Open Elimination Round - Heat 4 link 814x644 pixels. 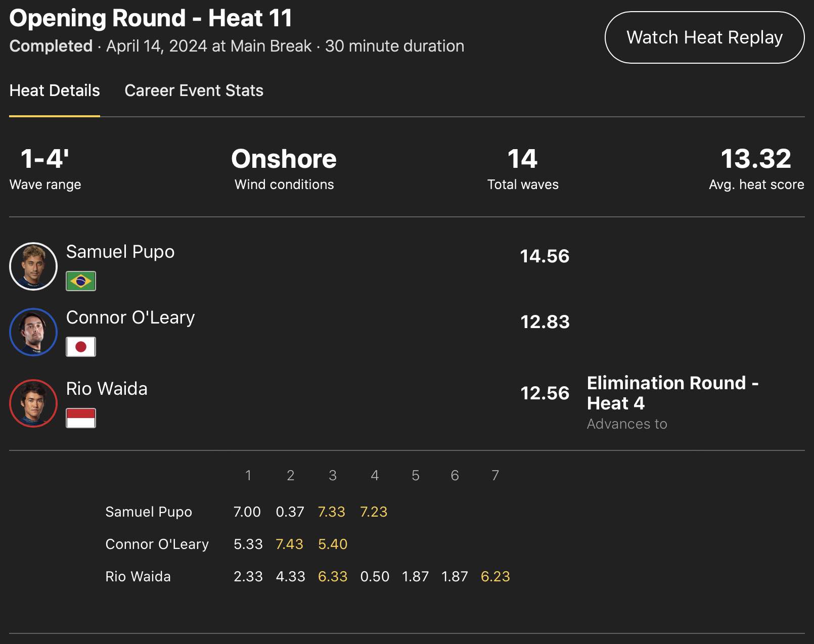pos(672,393)
